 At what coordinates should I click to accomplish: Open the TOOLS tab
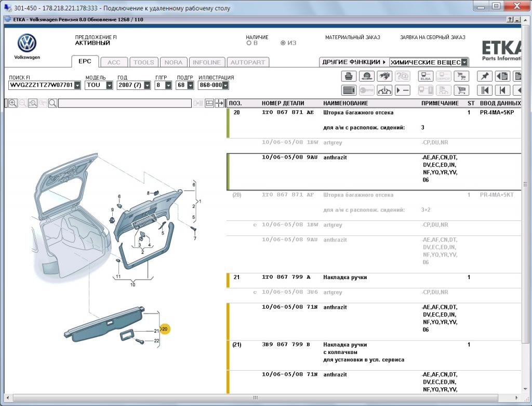tap(144, 62)
